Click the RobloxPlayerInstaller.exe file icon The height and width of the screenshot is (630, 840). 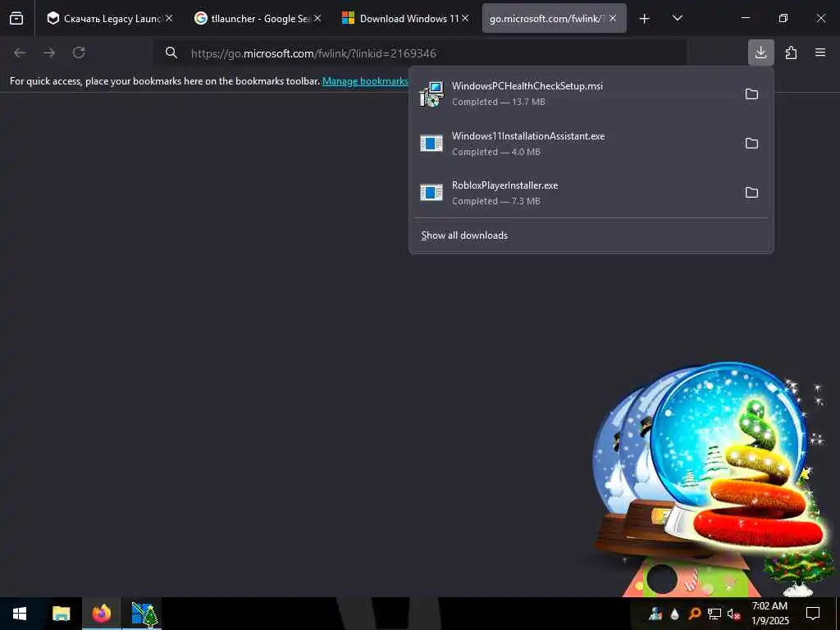(431, 192)
